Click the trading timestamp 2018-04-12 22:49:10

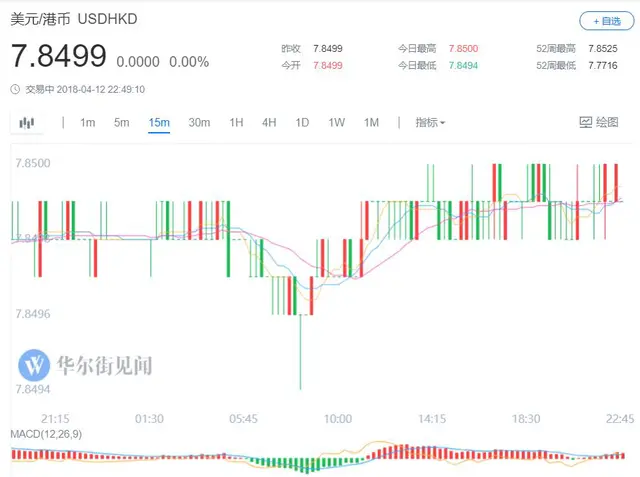pos(101,89)
